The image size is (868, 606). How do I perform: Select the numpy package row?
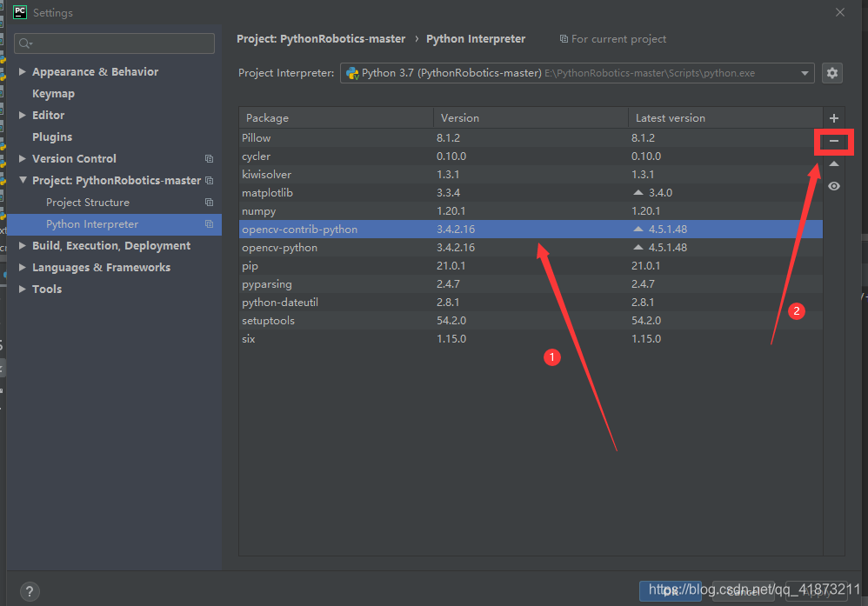pos(531,211)
